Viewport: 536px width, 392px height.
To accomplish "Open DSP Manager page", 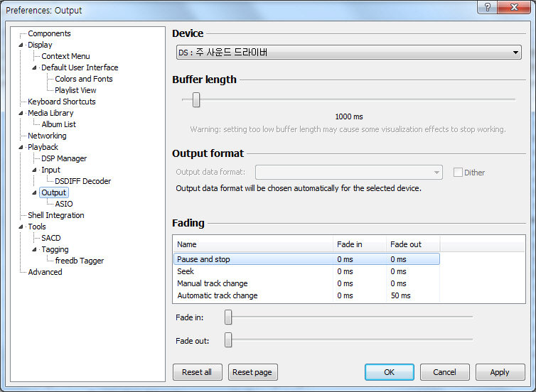I will pos(64,158).
